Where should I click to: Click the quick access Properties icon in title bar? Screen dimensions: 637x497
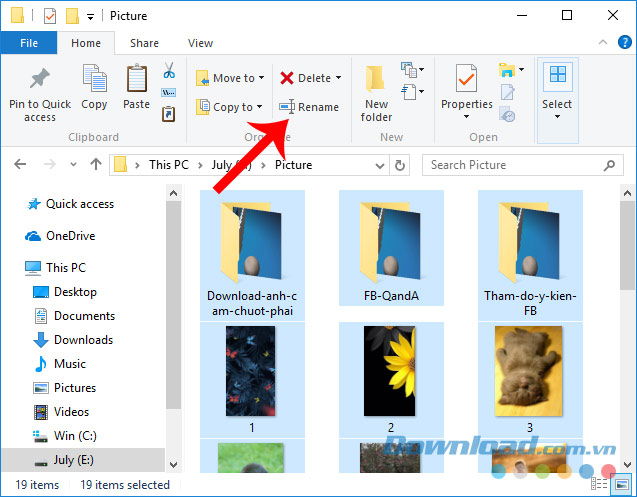click(50, 16)
